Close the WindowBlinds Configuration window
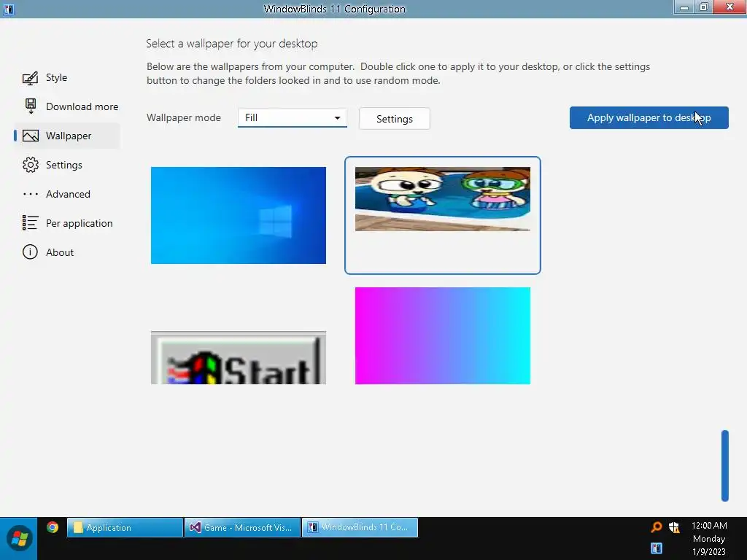 pyautogui.click(x=729, y=7)
